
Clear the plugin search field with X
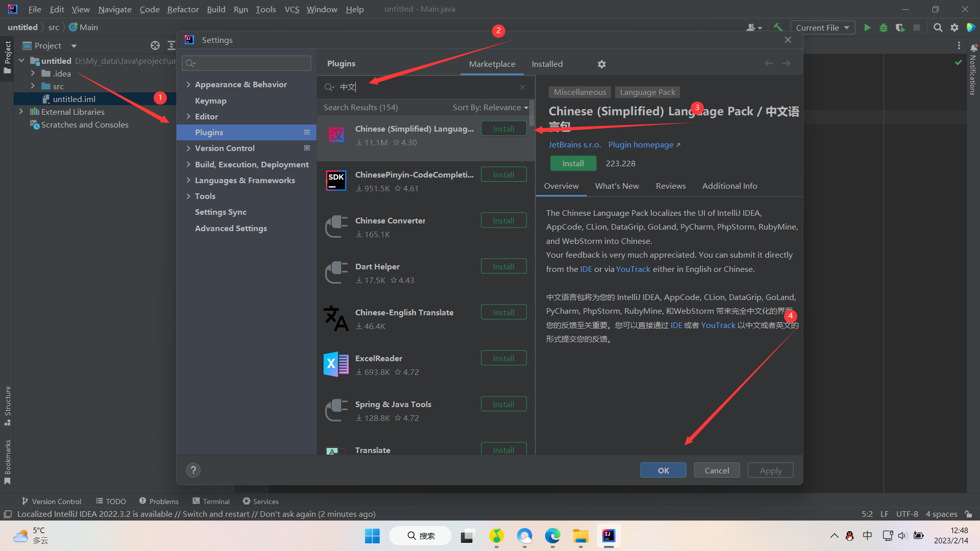pyautogui.click(x=523, y=87)
